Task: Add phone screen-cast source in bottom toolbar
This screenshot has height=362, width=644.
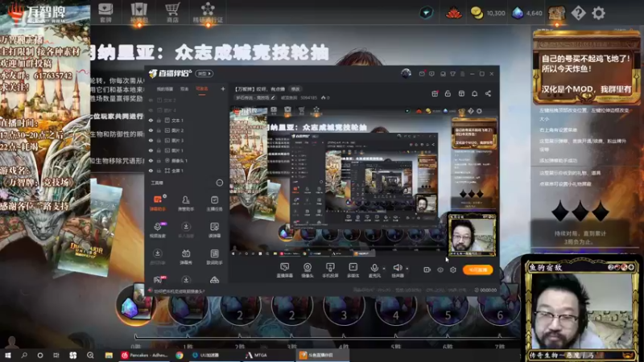Action: click(x=330, y=270)
